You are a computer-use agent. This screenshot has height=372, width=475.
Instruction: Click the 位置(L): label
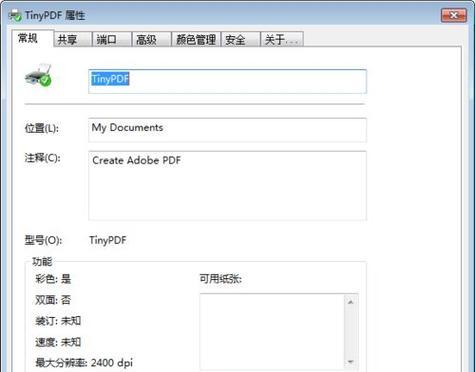point(42,128)
